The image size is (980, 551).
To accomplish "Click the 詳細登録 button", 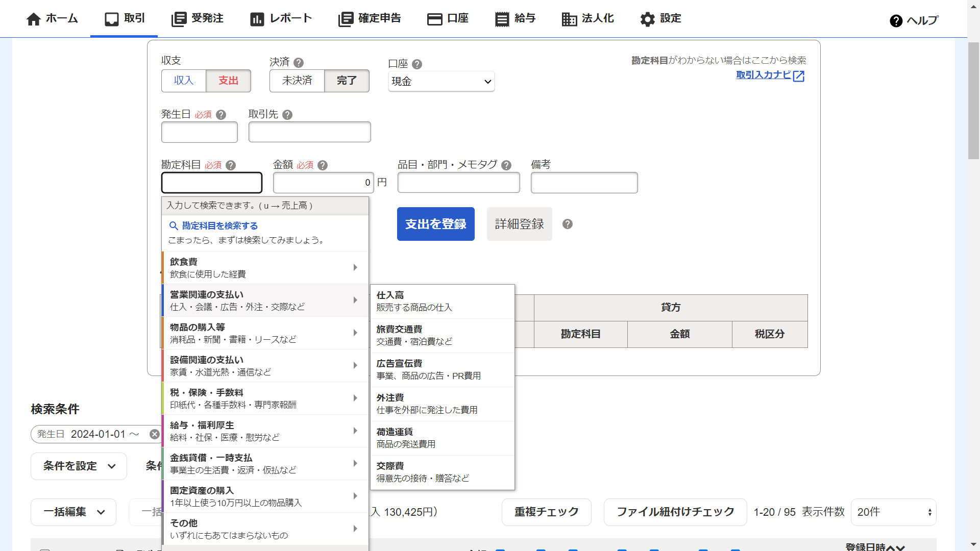I will [520, 224].
